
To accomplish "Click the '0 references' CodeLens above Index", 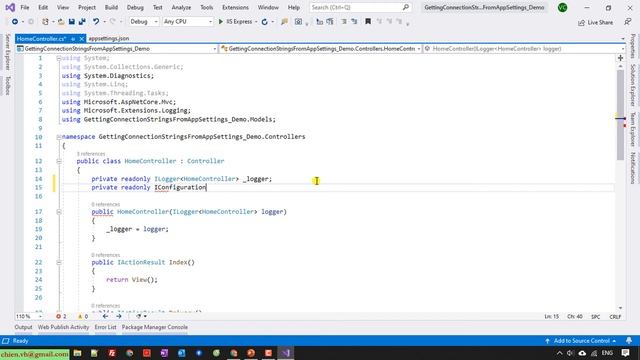I will tap(106, 255).
